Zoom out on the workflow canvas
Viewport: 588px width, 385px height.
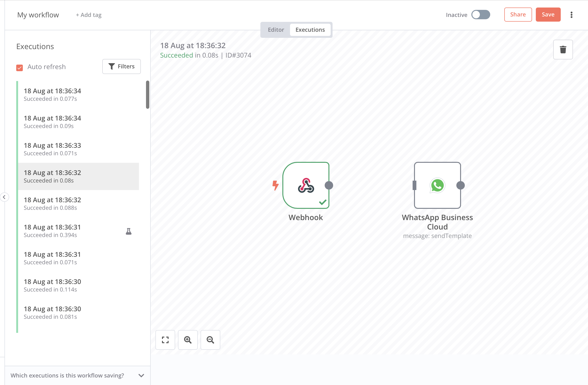(210, 340)
